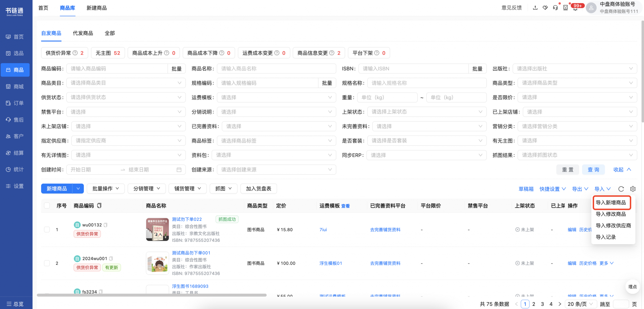Select 导入修改商品 from import menu

[611, 214]
